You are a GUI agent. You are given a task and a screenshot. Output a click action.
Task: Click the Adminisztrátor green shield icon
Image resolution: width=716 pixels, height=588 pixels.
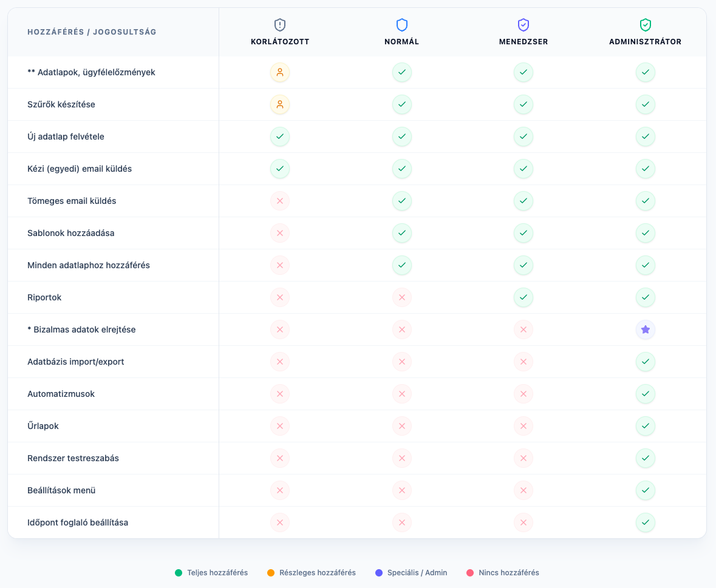tap(646, 25)
